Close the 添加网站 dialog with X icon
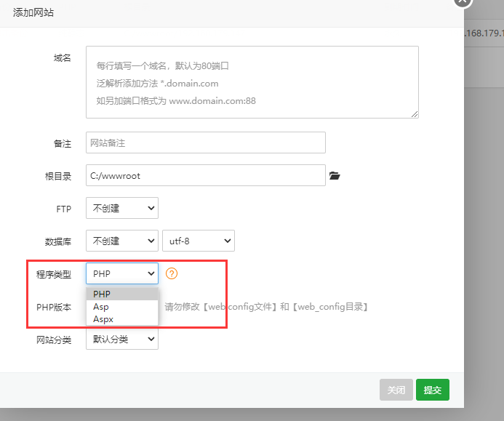Image resolution: width=504 pixels, height=421 pixels. click(463, 1)
